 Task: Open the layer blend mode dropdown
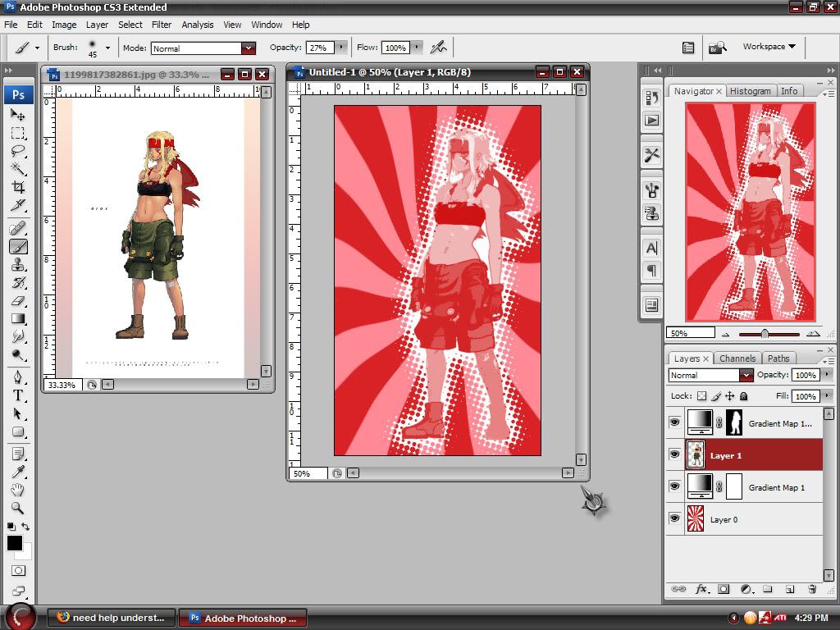[x=746, y=375]
